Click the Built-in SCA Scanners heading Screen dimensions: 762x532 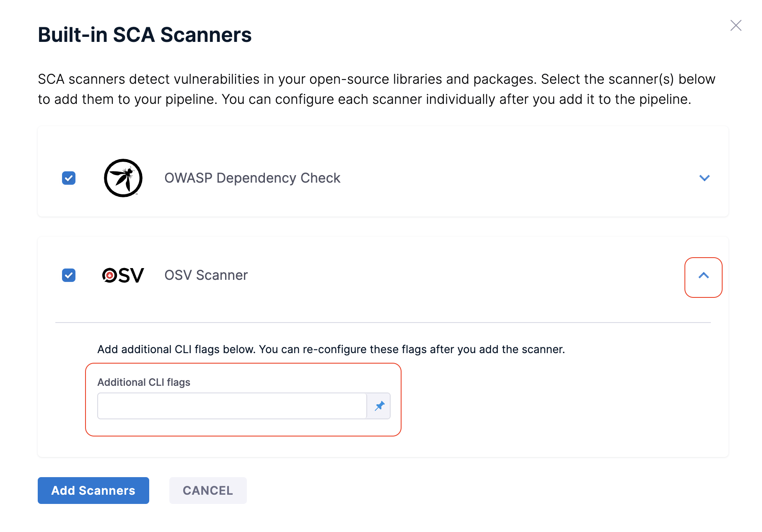tap(145, 35)
